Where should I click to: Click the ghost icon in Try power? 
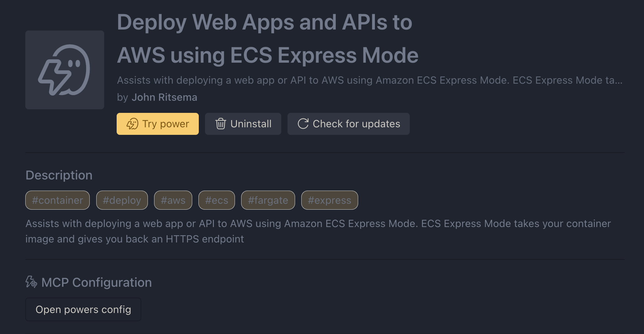[132, 124]
